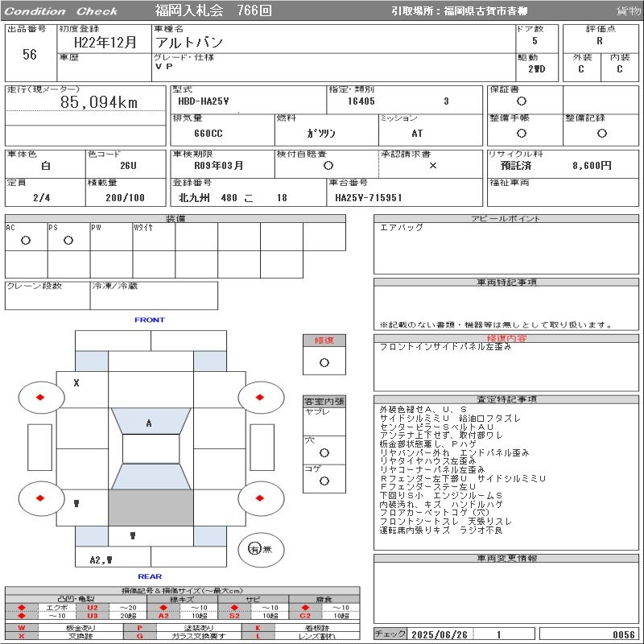Click the overall score R under 評価点
The width and height of the screenshot is (644, 644).
click(600, 41)
